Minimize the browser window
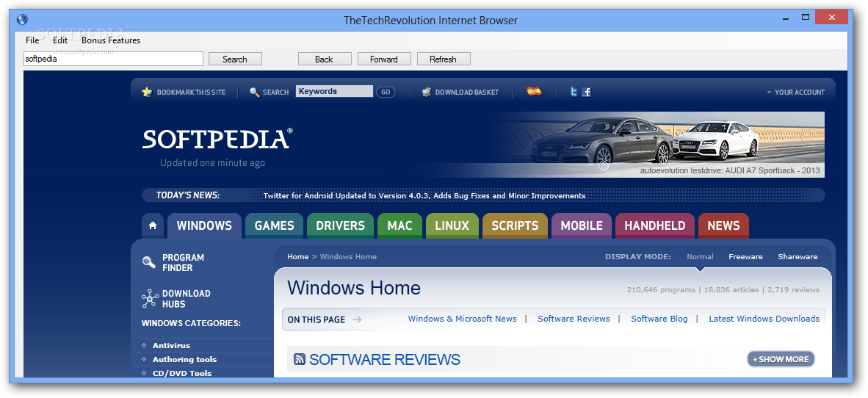Image resolution: width=868 pixels, height=398 pixels. pos(785,18)
